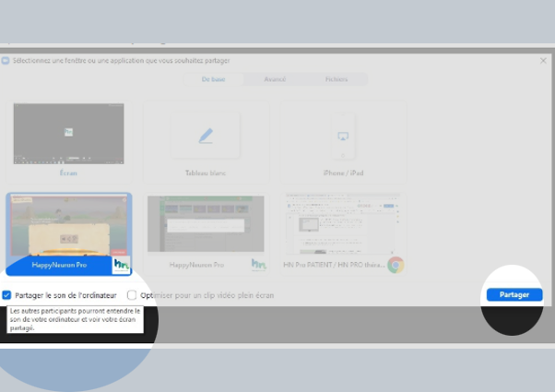Click the hn logo on unselected HappyNeuron card

[x=259, y=265]
